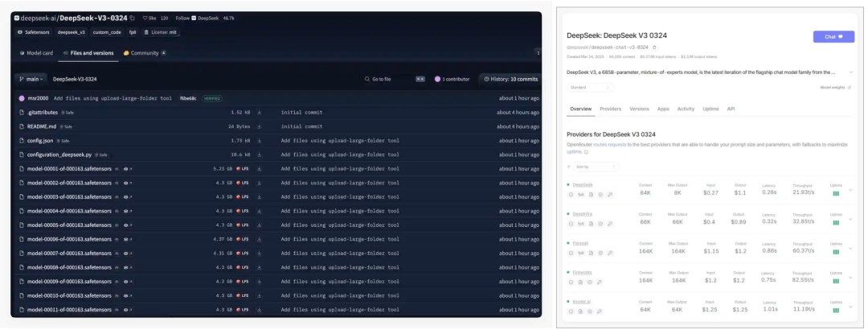Switch to the Model card tab
Screen dimensions: 868x330
(36, 53)
